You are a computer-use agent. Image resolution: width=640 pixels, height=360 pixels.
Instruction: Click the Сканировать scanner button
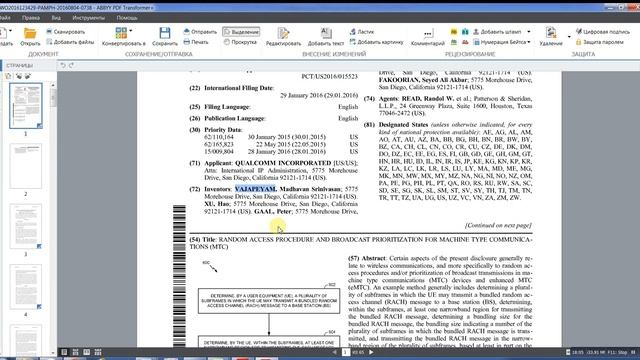coord(66,31)
